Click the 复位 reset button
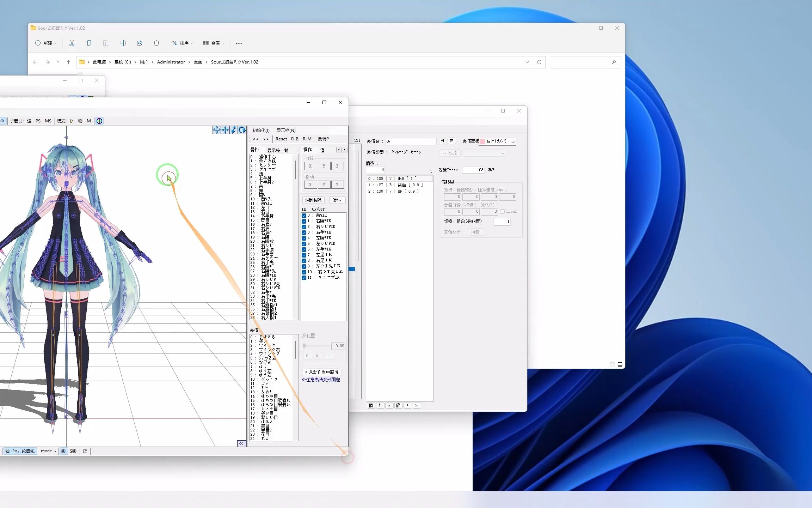The height and width of the screenshot is (508, 812). (x=337, y=200)
